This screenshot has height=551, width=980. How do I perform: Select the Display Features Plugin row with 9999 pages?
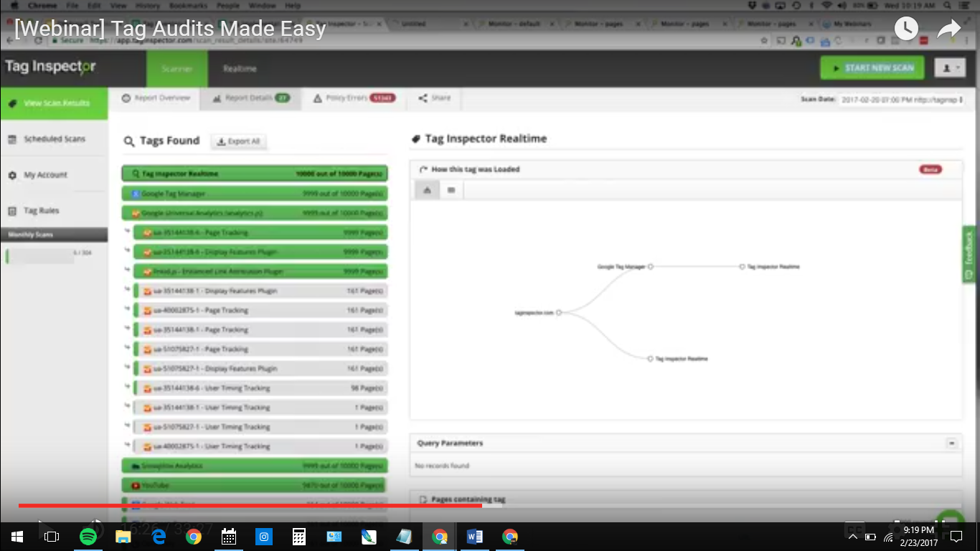point(260,252)
